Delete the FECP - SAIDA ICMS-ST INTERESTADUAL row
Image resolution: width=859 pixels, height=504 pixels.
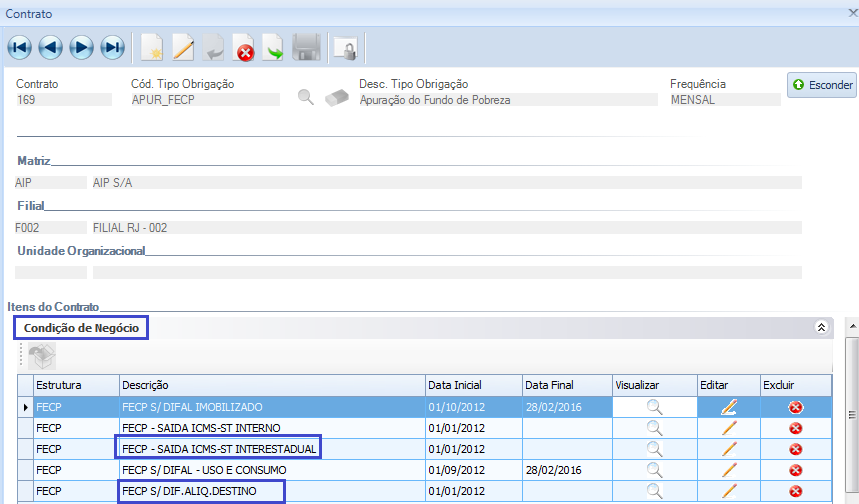pos(795,449)
